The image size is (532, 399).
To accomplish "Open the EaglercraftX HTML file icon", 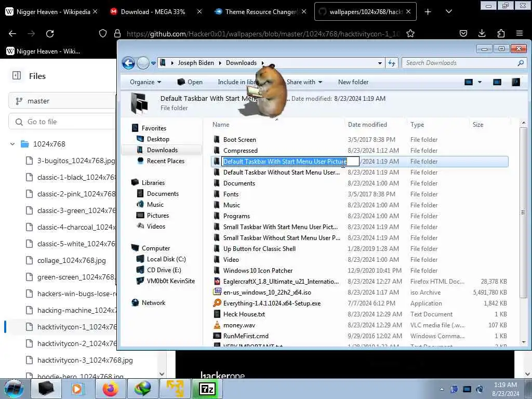I will 217,281.
